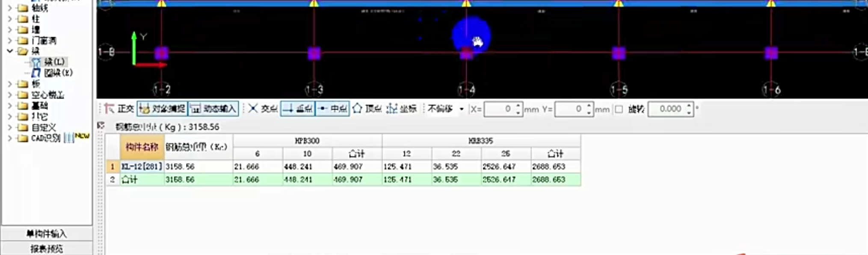Click the 构件名称 column header
Screen dimensions: 868x255
point(142,147)
